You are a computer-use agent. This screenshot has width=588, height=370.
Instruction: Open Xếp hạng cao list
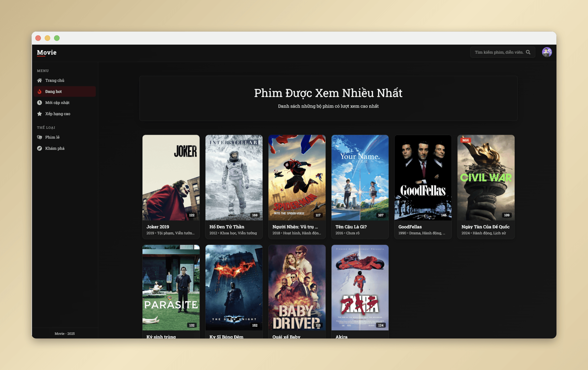coord(65,114)
